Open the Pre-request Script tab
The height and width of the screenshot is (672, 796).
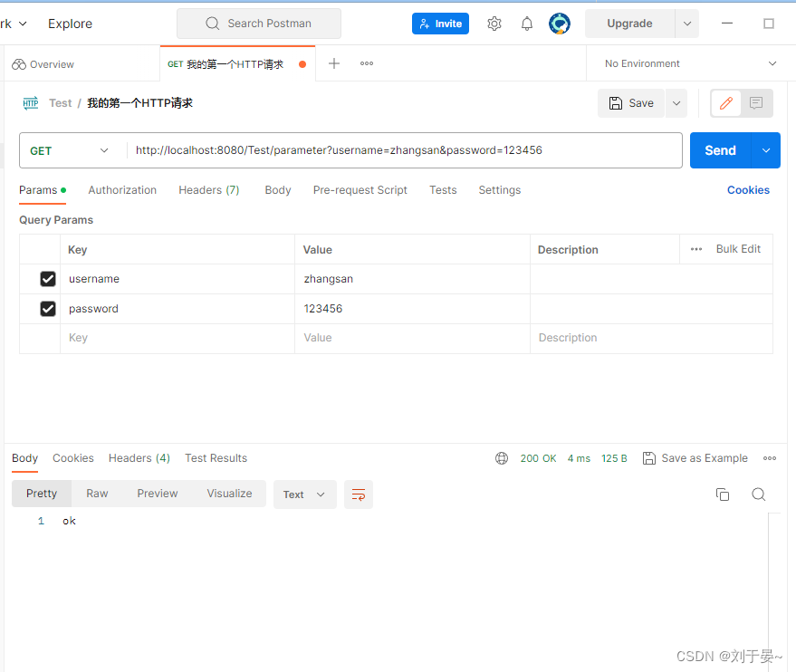coord(360,190)
